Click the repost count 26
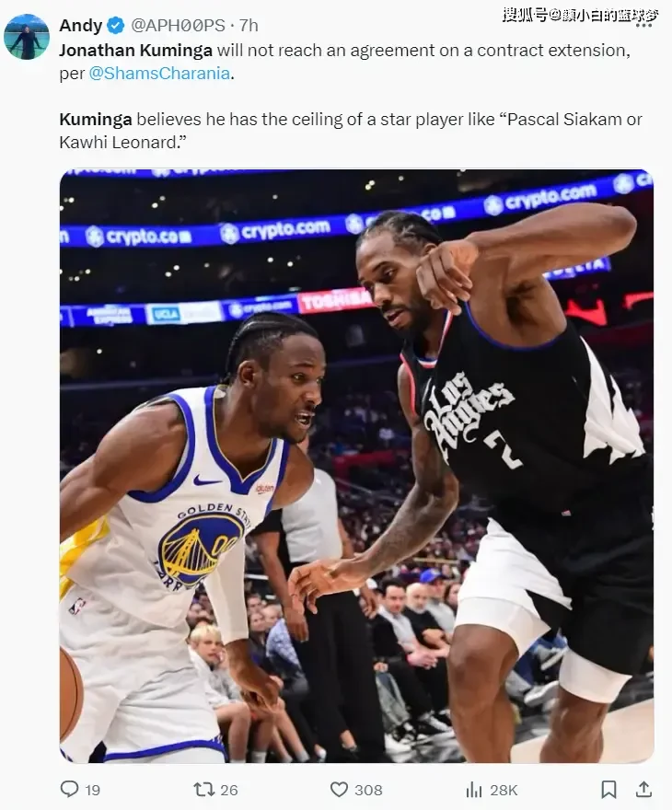672x810 pixels. [x=229, y=790]
